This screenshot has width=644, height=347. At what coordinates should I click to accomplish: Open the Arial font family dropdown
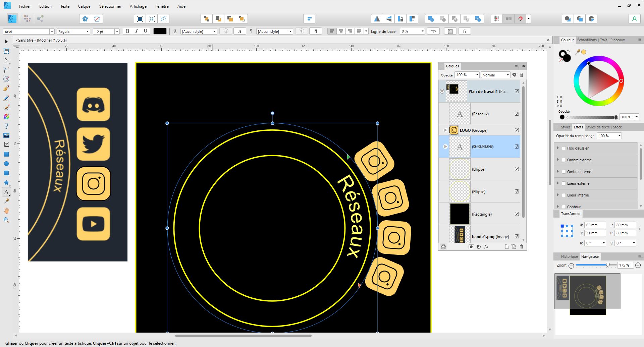coord(52,32)
